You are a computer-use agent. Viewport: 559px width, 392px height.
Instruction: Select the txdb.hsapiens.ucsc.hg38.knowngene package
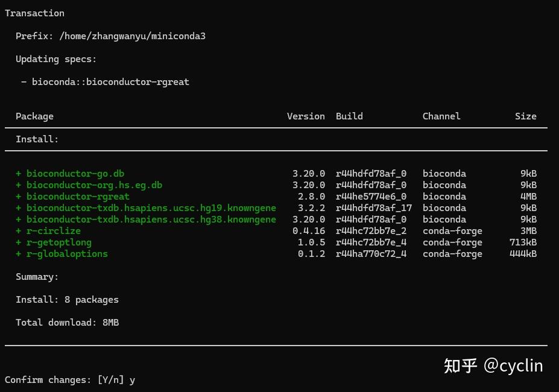(151, 219)
